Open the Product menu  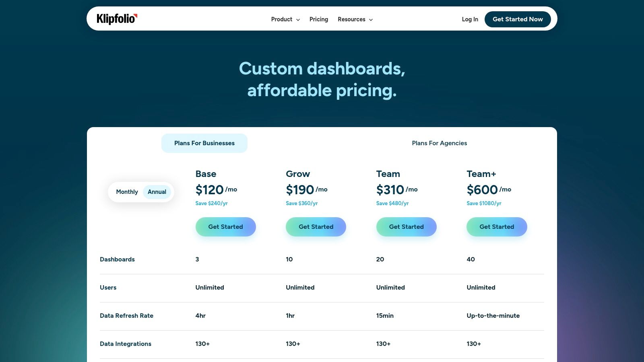(x=282, y=19)
